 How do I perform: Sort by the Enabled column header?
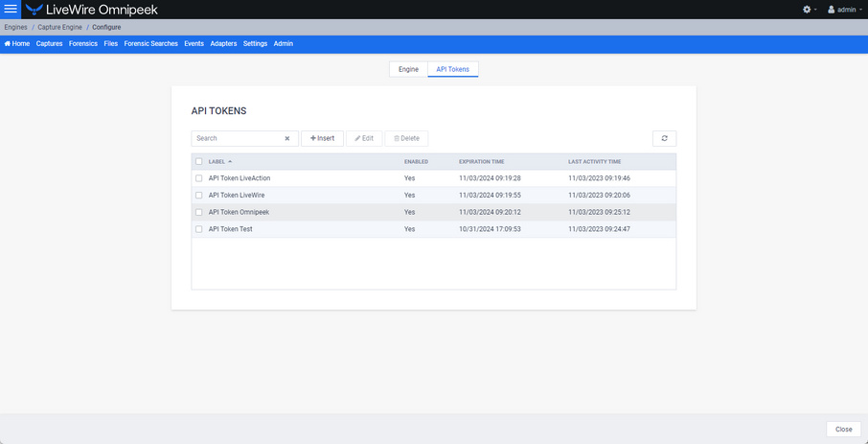pos(417,162)
